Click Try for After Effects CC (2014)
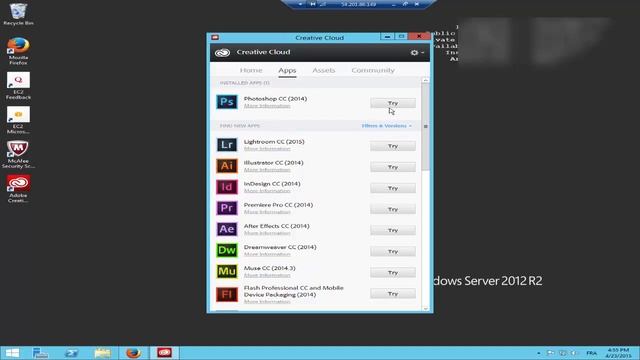 point(393,230)
